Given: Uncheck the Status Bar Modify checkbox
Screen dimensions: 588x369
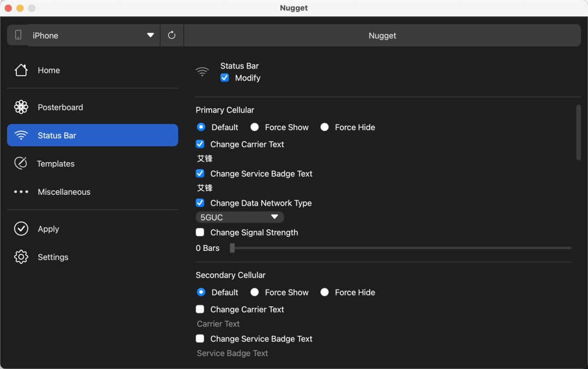Looking at the screenshot, I should 225,78.
